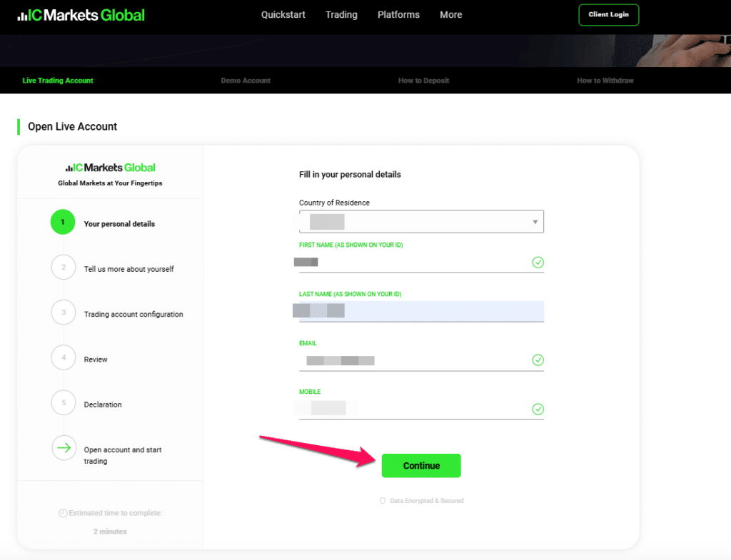
Task: Open the How to Deposit tab
Action: click(x=423, y=81)
